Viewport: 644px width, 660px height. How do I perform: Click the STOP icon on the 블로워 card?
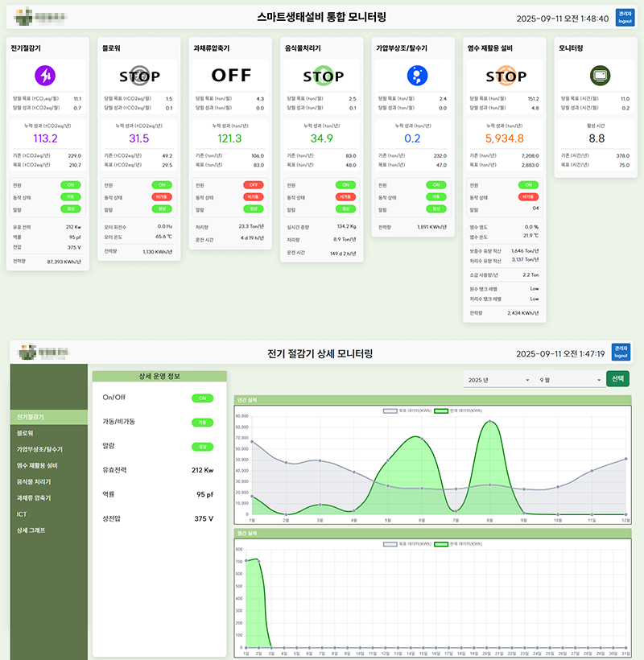pos(139,76)
